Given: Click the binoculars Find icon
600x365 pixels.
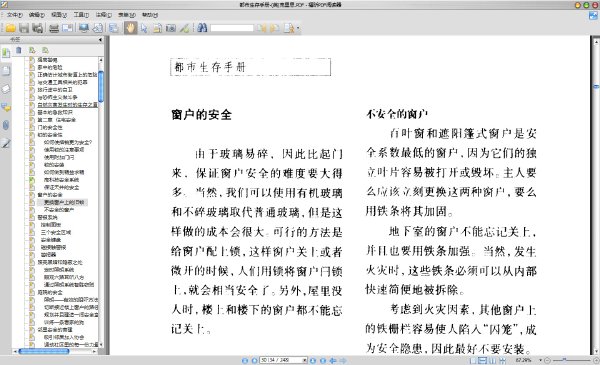Looking at the screenshot, I should point(202,28).
